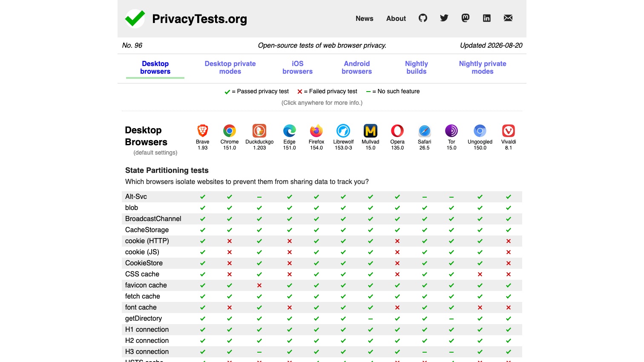Image resolution: width=644 pixels, height=362 pixels.
Task: Open the News link
Action: click(x=364, y=18)
